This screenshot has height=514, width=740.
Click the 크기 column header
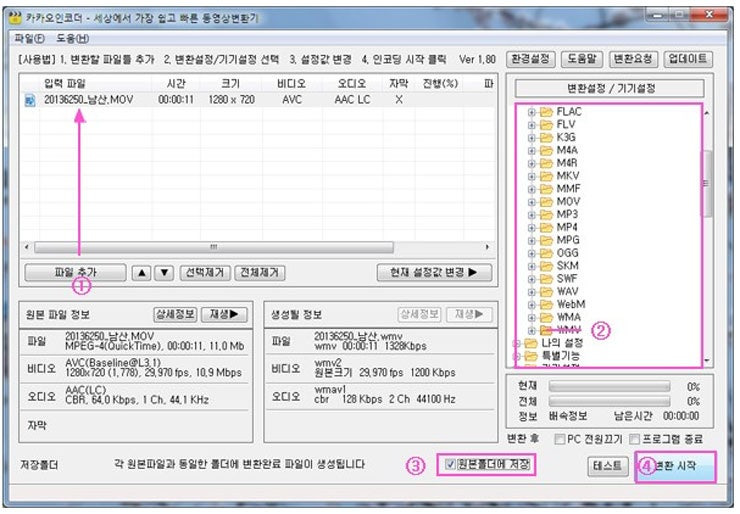(231, 84)
